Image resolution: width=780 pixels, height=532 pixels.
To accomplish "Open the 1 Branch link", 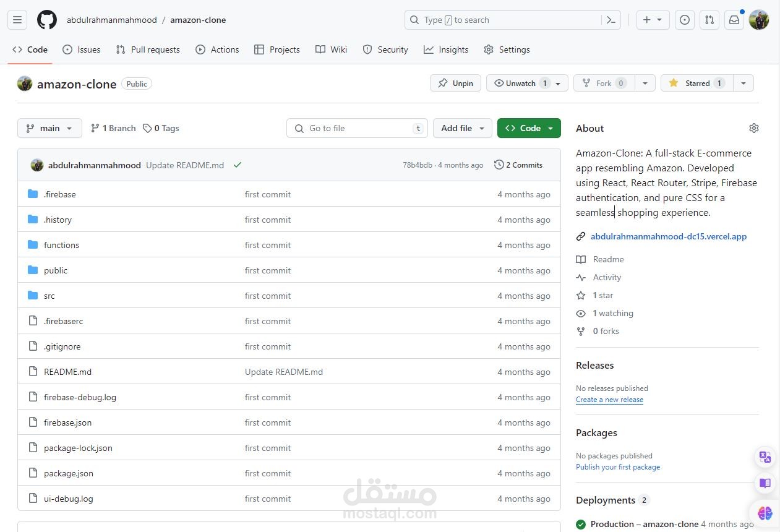I will tap(113, 128).
